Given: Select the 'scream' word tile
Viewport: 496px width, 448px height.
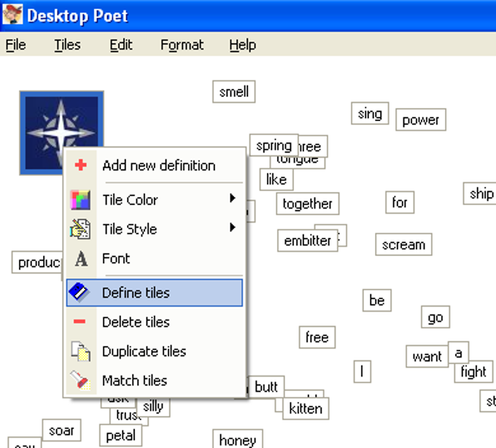Looking at the screenshot, I should (403, 244).
